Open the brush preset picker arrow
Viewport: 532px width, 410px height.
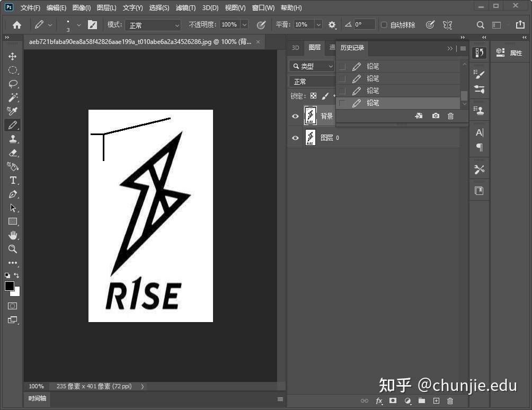(79, 25)
